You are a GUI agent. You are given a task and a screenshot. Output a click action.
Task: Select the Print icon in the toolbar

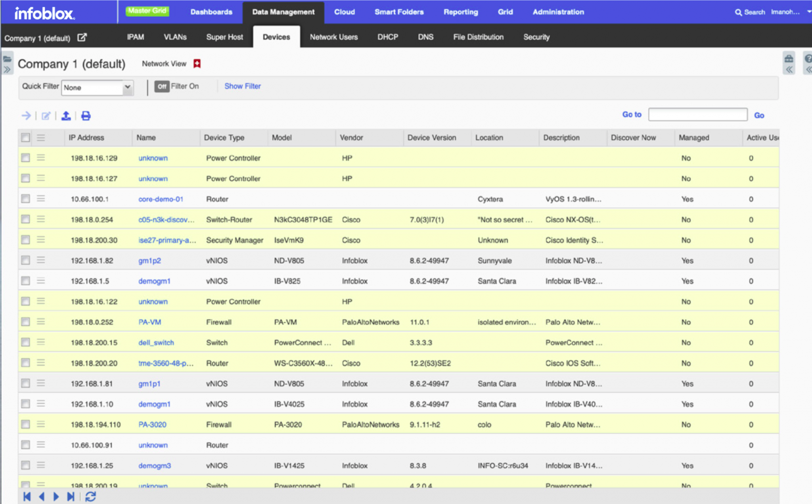[85, 116]
